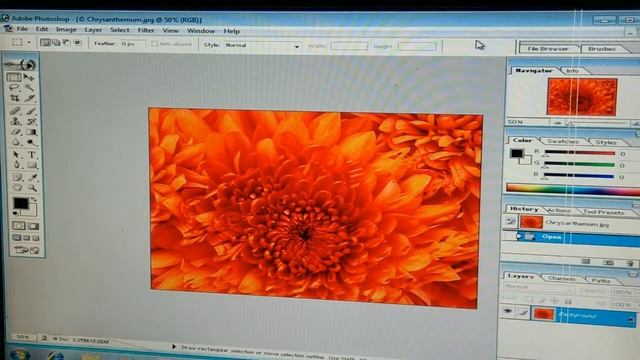Hide the Background layer eye icon
This screenshot has width=640, height=360.
click(x=508, y=312)
